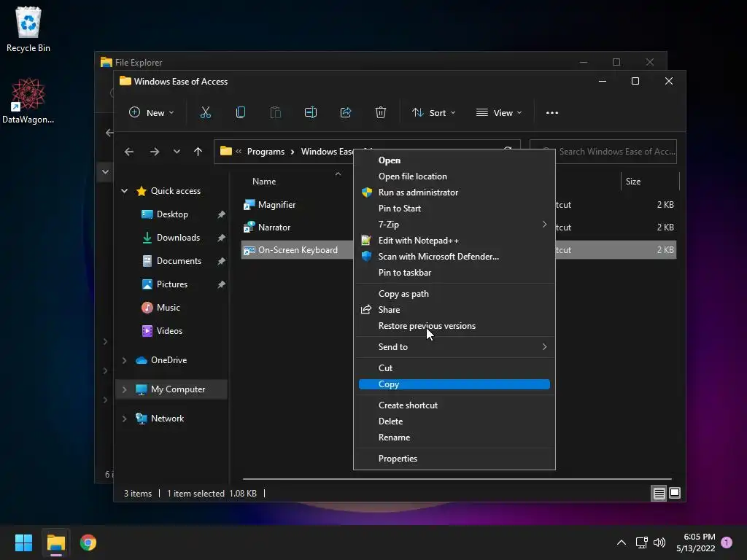Choose Edit with Notepad++
747x560 pixels.
(454, 241)
